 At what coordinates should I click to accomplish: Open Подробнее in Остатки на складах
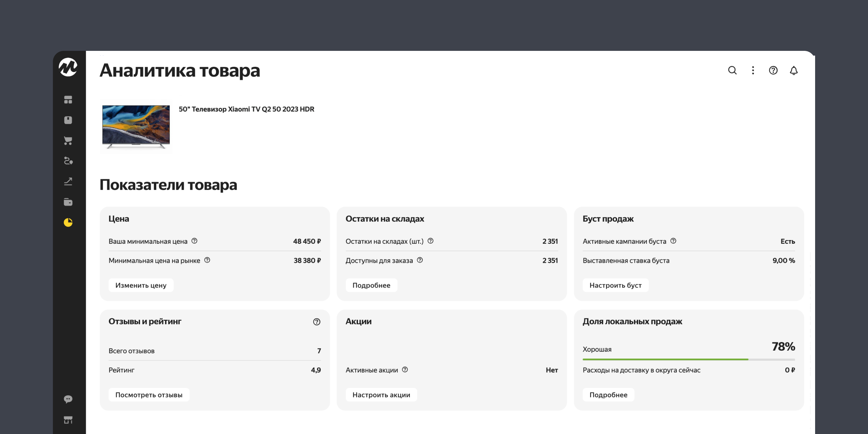[371, 285]
